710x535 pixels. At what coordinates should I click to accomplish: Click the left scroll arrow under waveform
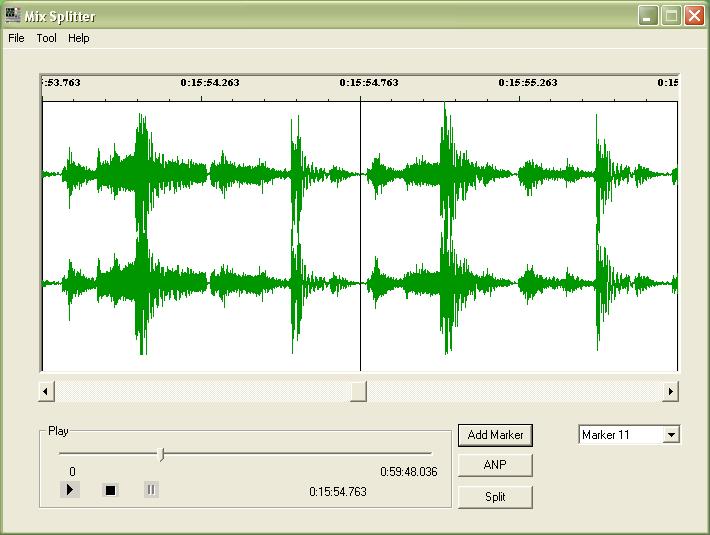[46, 391]
